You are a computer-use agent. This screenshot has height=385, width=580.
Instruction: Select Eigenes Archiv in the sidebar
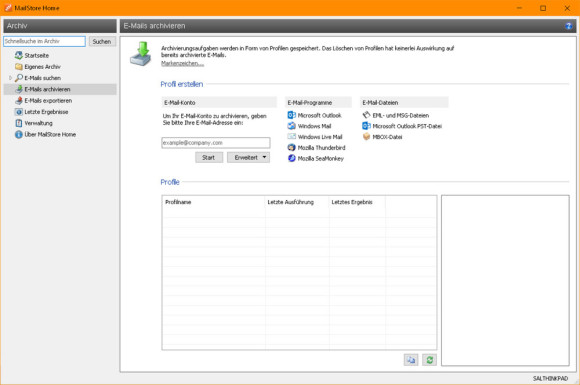42,67
